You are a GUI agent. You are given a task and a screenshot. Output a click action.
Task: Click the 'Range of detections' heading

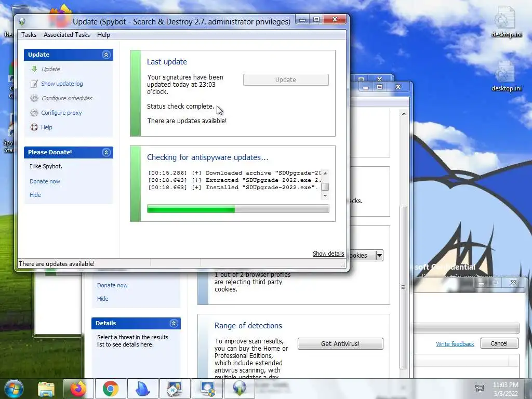pyautogui.click(x=248, y=326)
